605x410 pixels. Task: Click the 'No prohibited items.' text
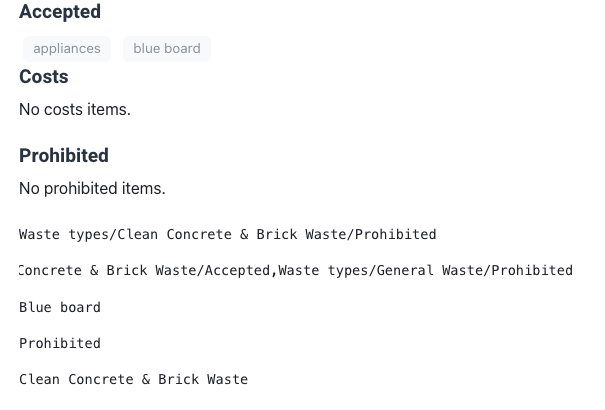92,189
